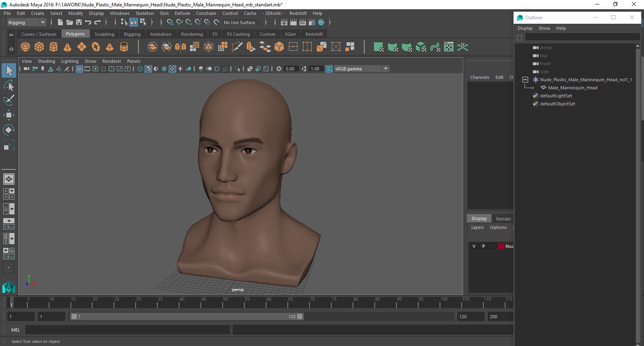This screenshot has height=346, width=644.
Task: Switch to the Sculpting shelf tab
Action: point(104,34)
